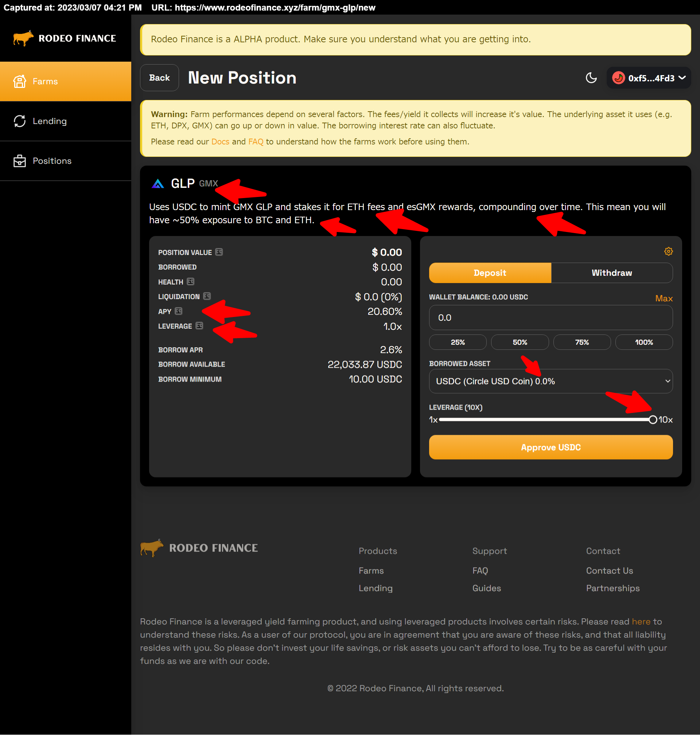The image size is (700, 735).
Task: Open the footer Contact Us link
Action: 609,570
